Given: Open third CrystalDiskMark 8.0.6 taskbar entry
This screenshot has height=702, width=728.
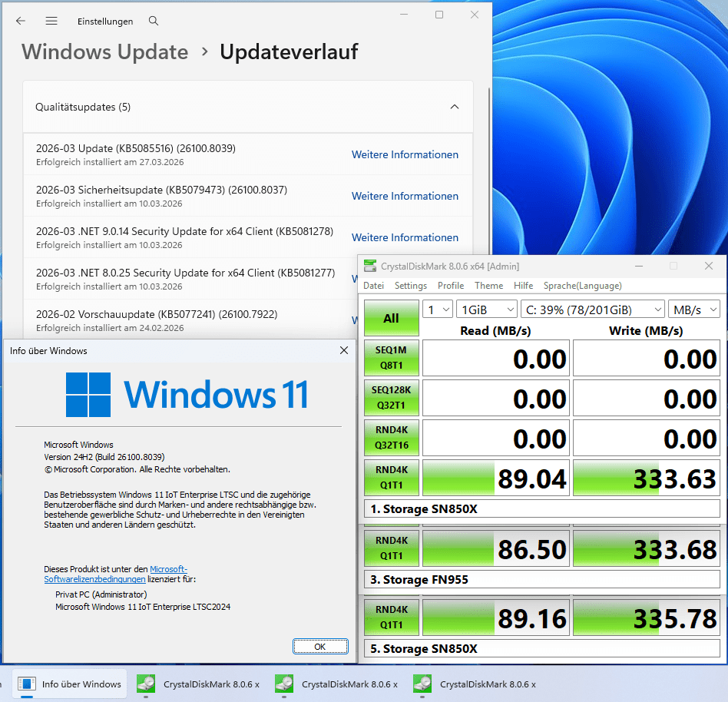Looking at the screenshot, I should pos(475,684).
